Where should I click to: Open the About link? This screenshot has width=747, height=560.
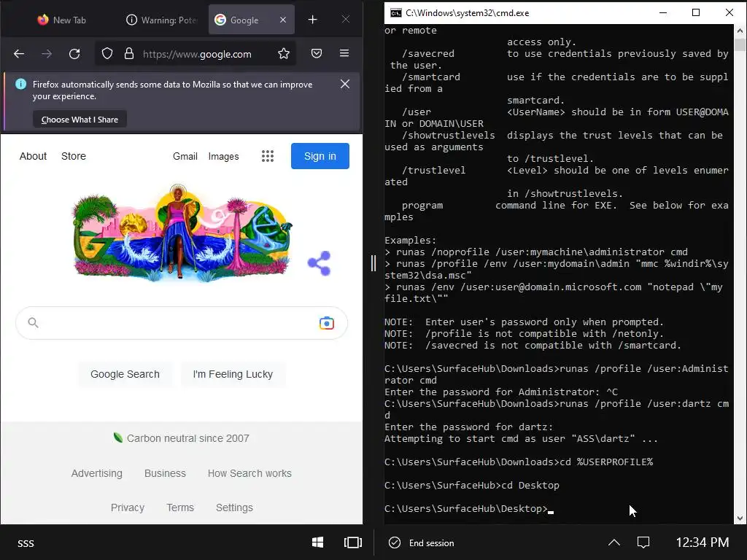click(x=33, y=156)
